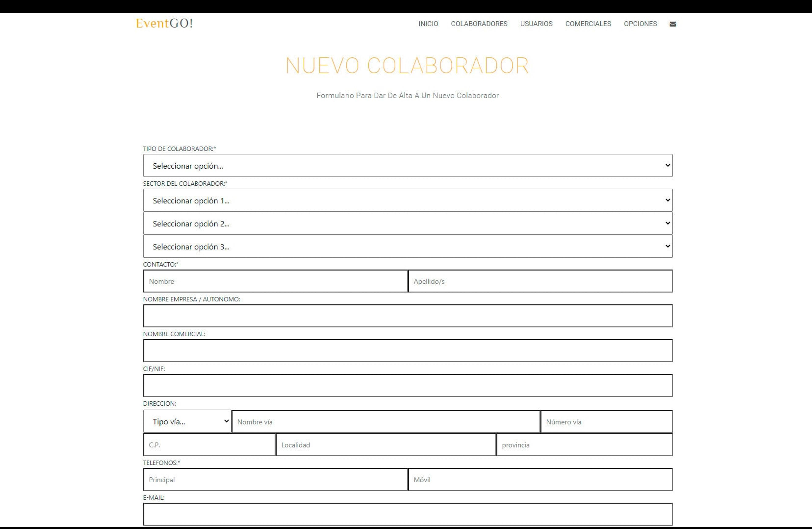The image size is (812, 529).
Task: Open the Tipo vía dropdown
Action: (x=187, y=421)
